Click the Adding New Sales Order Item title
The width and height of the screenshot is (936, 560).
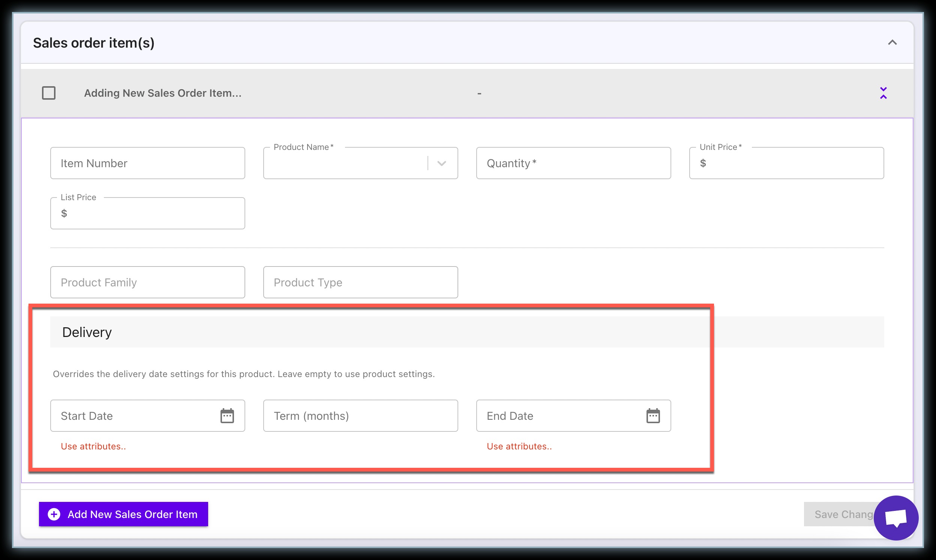click(163, 93)
